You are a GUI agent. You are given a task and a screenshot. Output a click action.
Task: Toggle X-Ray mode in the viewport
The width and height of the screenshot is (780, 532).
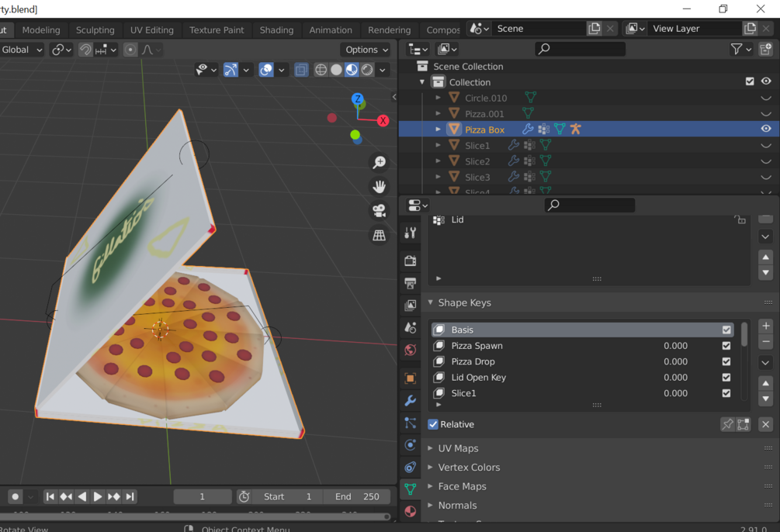click(x=301, y=69)
